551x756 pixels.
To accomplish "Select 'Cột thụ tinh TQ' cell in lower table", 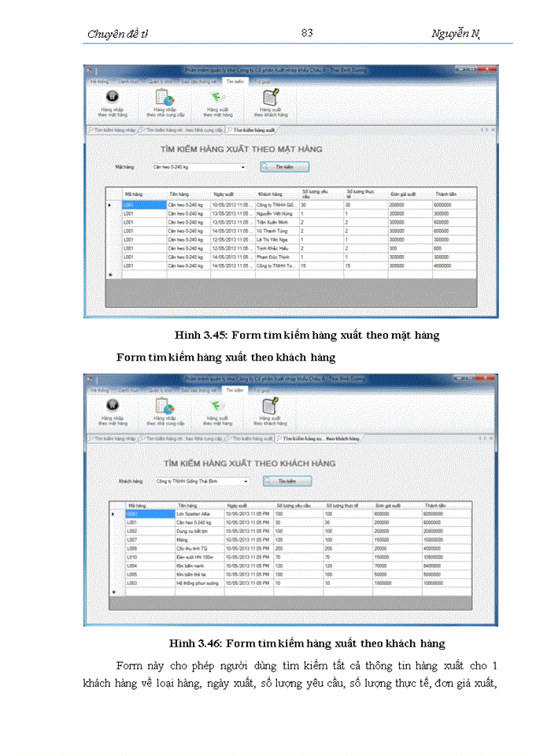I will pyautogui.click(x=200, y=549).
